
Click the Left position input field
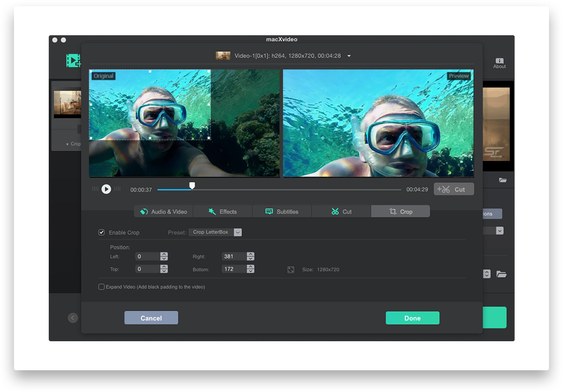(147, 256)
